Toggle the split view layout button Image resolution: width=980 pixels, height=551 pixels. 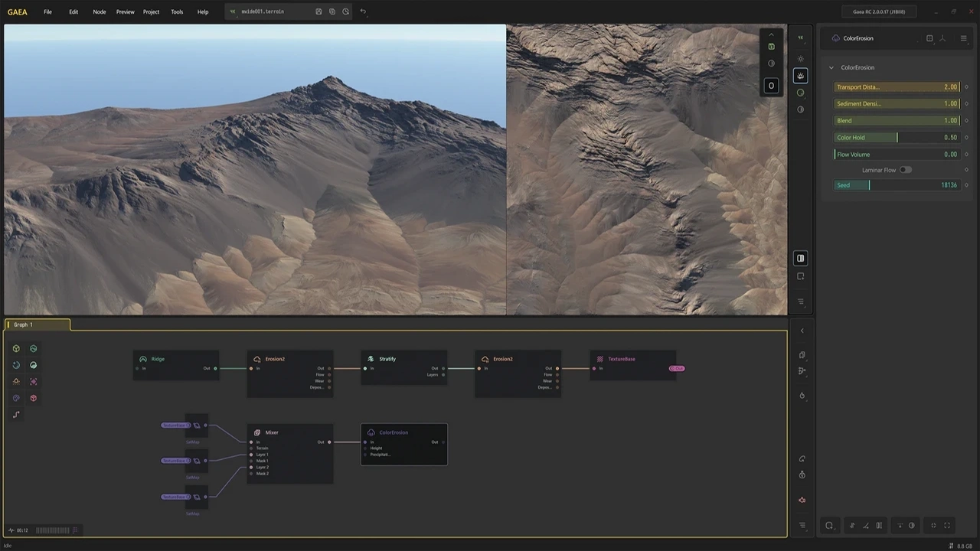(x=801, y=258)
